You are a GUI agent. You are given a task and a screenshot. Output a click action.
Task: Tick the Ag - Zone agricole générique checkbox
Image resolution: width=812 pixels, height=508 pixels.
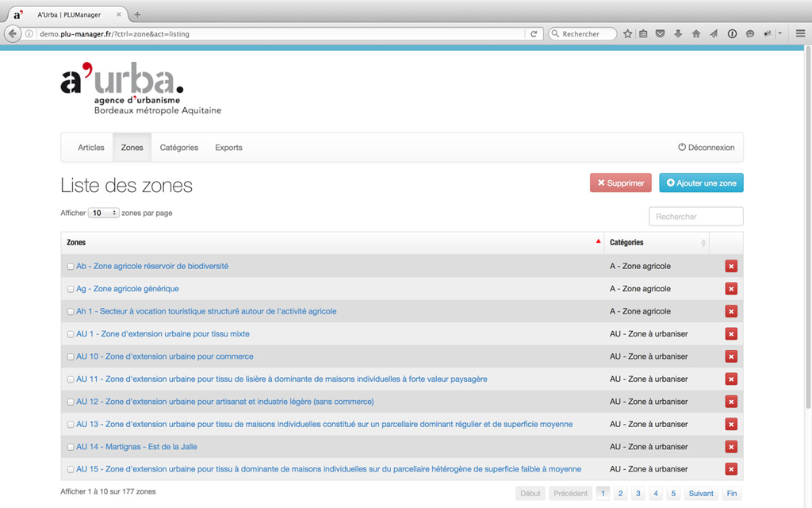click(x=71, y=289)
